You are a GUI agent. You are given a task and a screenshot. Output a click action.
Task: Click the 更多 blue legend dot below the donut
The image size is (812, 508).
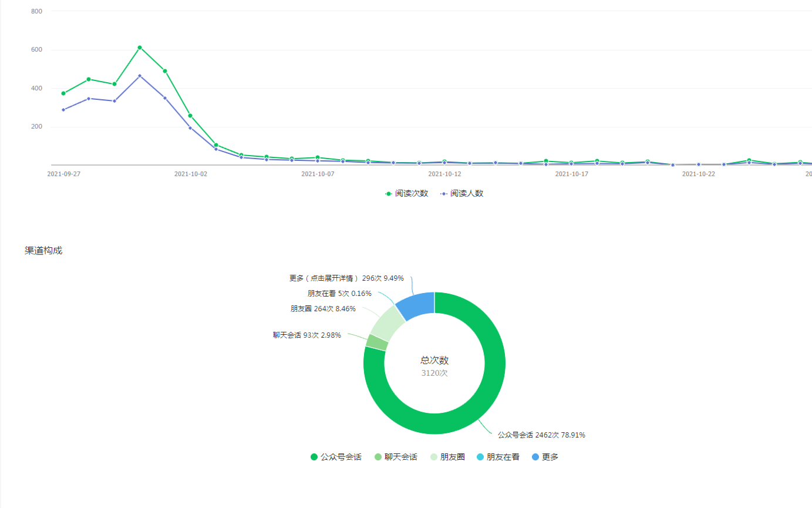(x=535, y=457)
